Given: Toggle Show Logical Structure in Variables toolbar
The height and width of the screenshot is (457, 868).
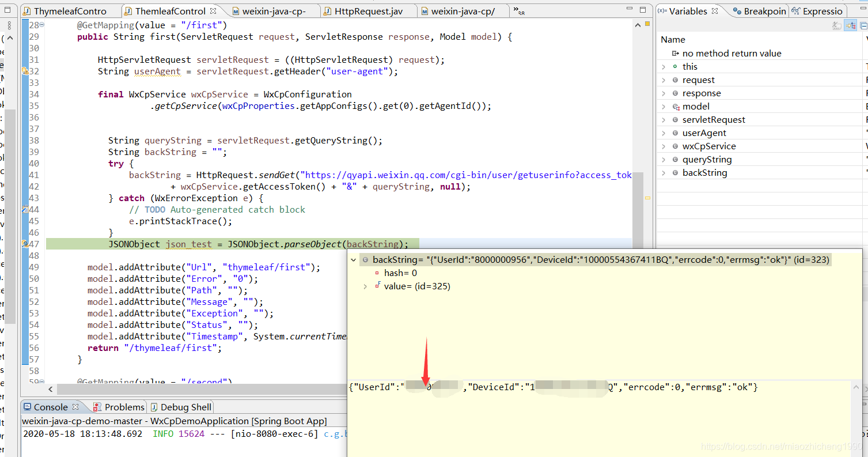Looking at the screenshot, I should [x=851, y=25].
